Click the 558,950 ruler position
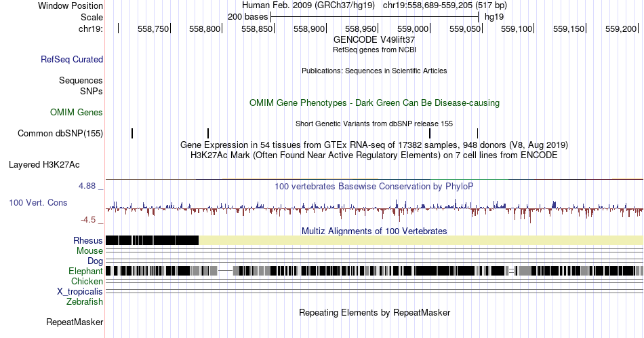Screen dimensions: 644x338 point(361,29)
